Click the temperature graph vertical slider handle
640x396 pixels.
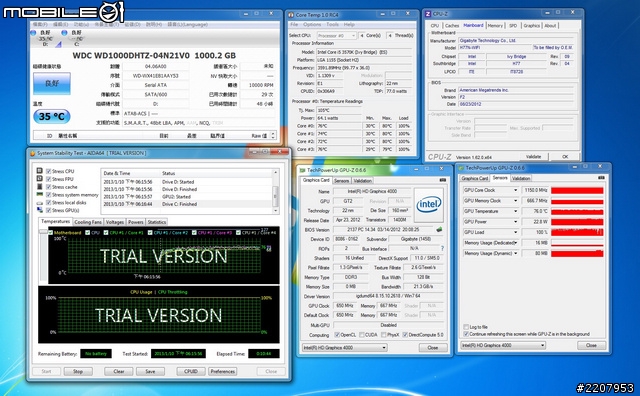coord(43,232)
